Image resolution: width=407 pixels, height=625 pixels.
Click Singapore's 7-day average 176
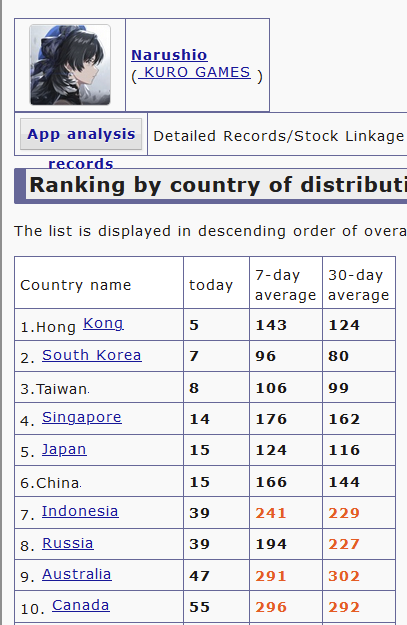click(x=271, y=419)
